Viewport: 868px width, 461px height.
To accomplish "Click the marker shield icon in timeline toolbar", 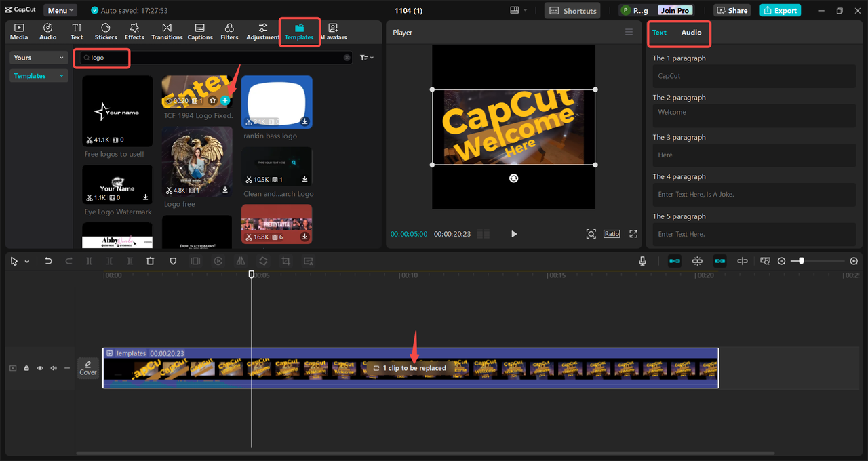I will tap(173, 261).
